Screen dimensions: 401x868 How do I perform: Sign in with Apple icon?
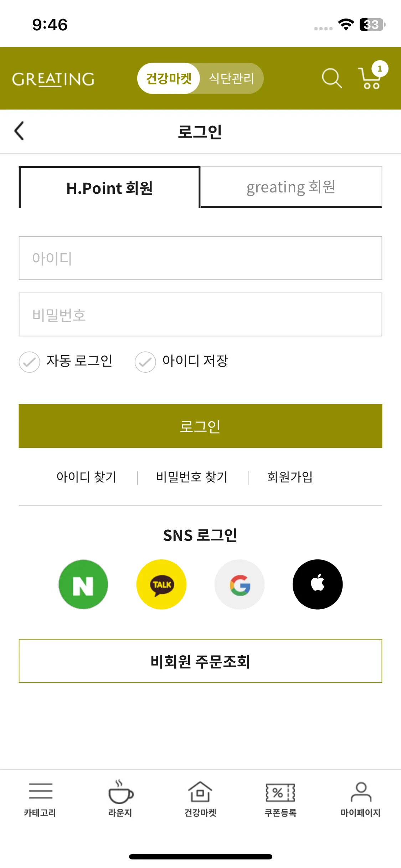[318, 584]
